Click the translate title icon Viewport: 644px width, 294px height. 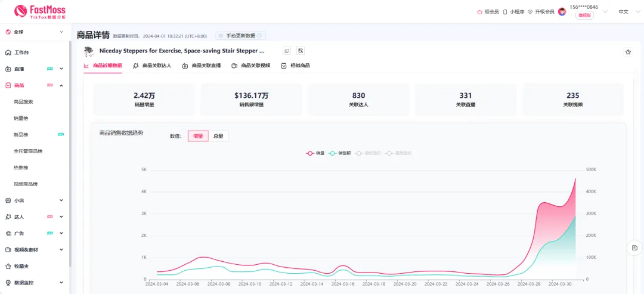(x=301, y=51)
